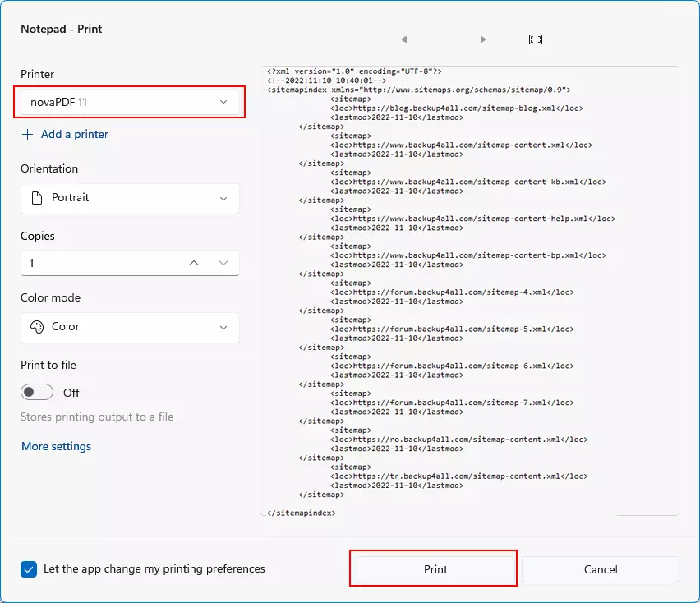
Task: Open the More settings link
Action: tap(56, 446)
